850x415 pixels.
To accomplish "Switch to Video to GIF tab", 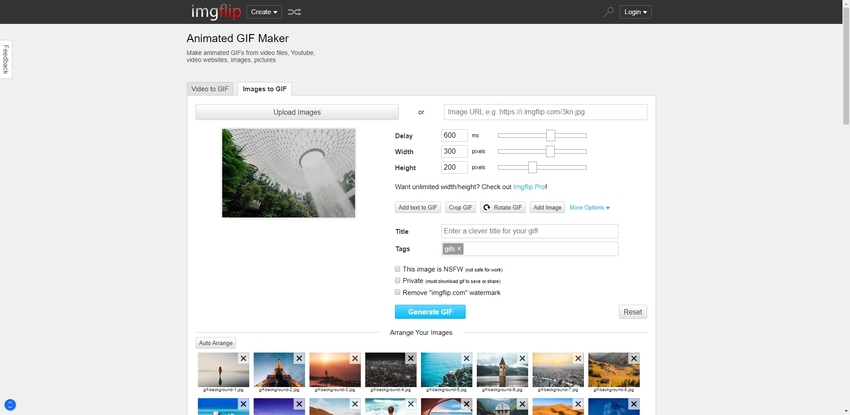I will pos(210,89).
